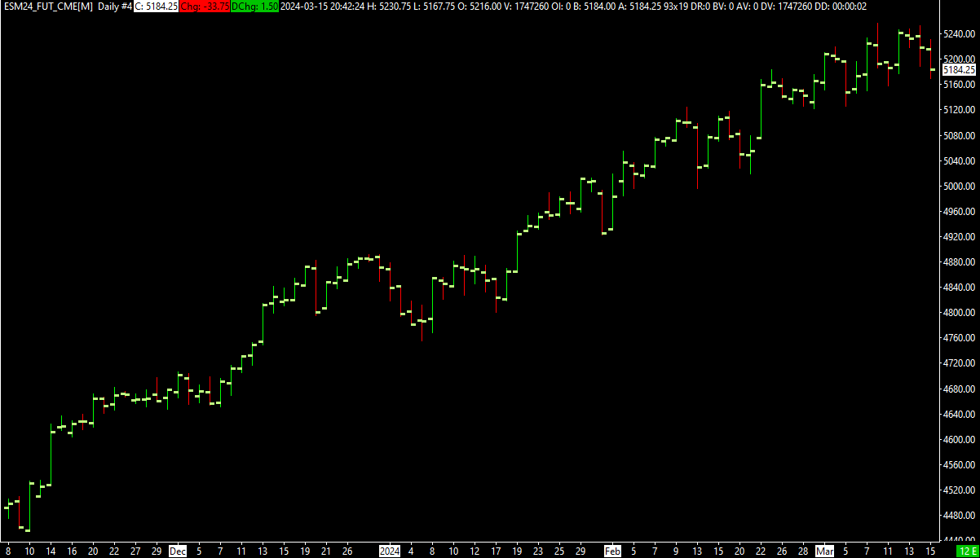Click the 5080.00 price scale label
Viewport: 980px width, 558px height.
(x=960, y=135)
